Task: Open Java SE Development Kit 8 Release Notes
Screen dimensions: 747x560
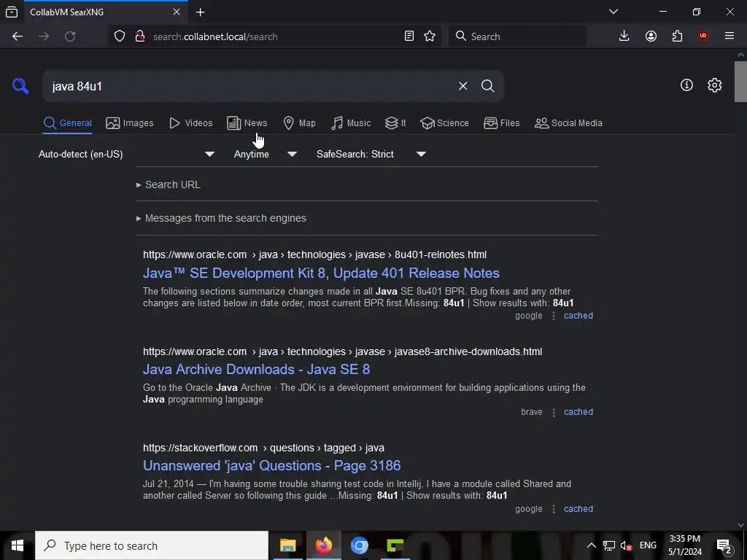Action: point(321,273)
